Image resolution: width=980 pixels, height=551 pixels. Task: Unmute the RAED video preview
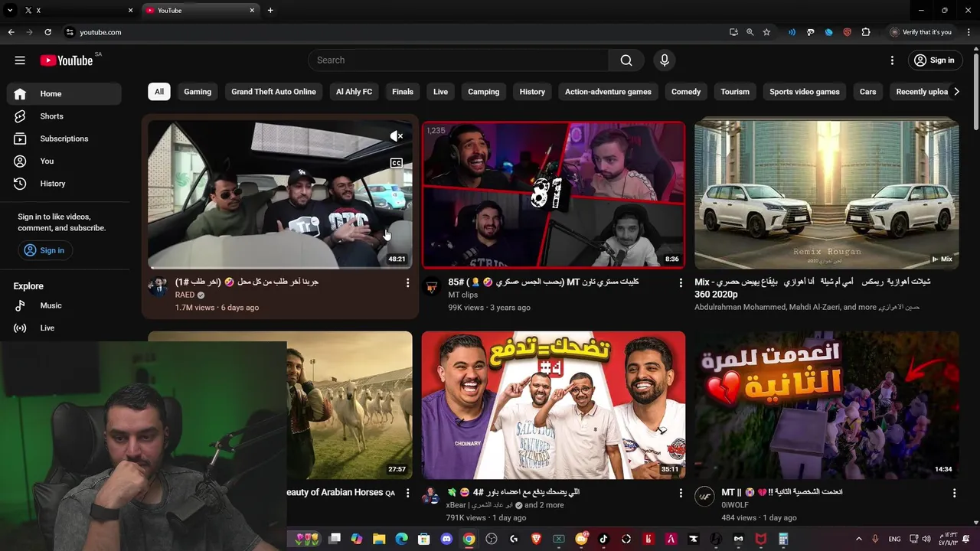(x=396, y=136)
